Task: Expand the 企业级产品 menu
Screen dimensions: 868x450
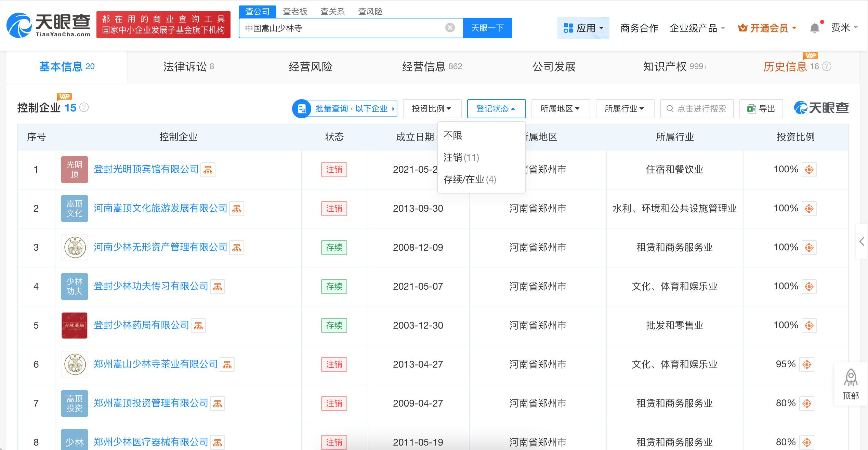Action: point(697,28)
